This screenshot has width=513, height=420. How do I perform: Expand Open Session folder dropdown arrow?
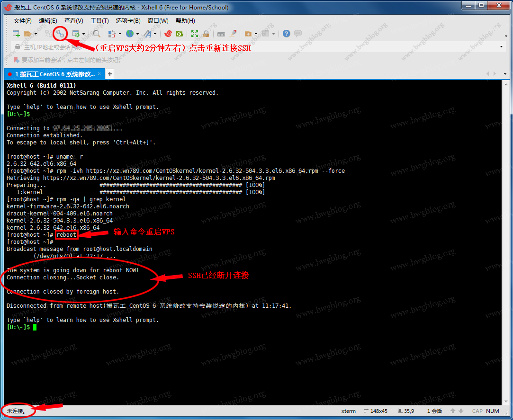[36, 34]
